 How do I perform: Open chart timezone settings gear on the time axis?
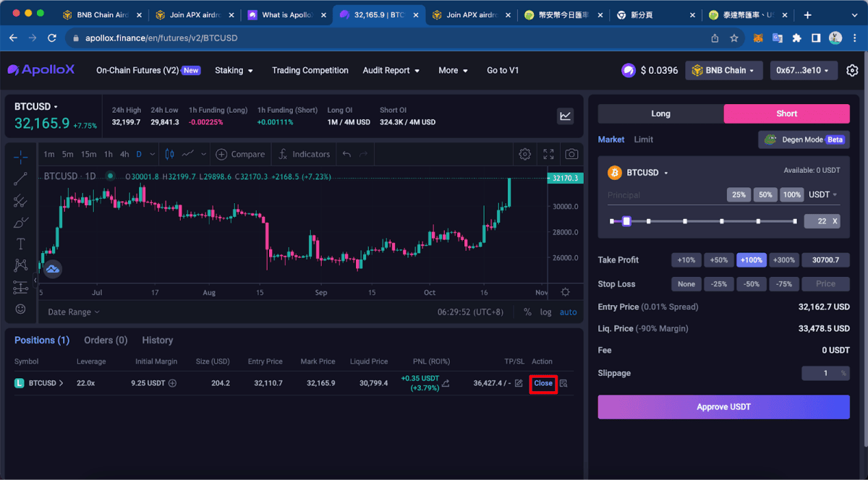565,292
